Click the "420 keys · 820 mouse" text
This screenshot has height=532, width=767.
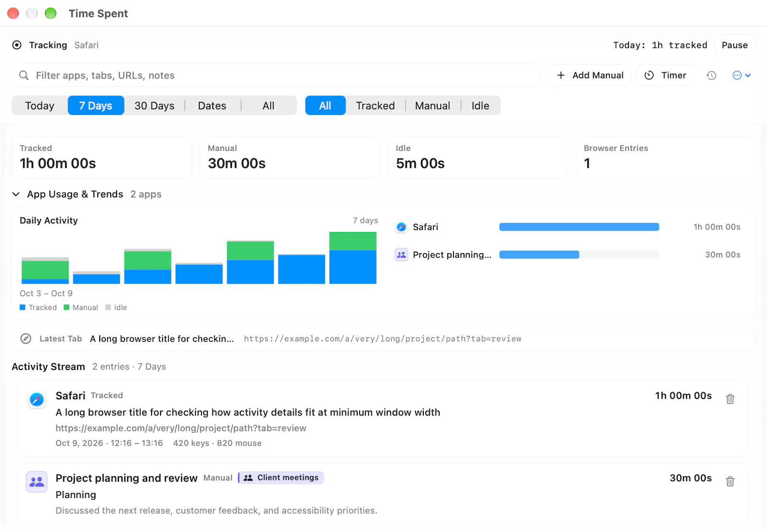pos(217,443)
